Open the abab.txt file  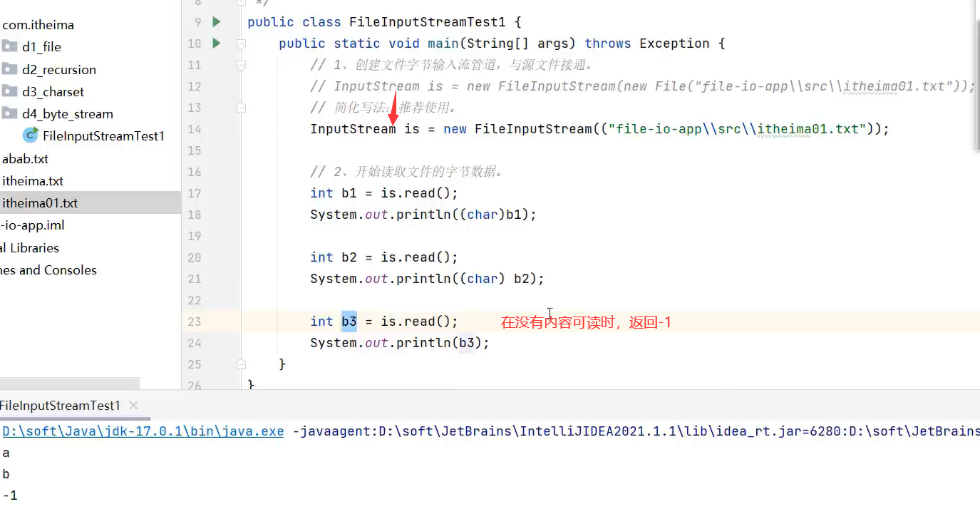tap(26, 159)
